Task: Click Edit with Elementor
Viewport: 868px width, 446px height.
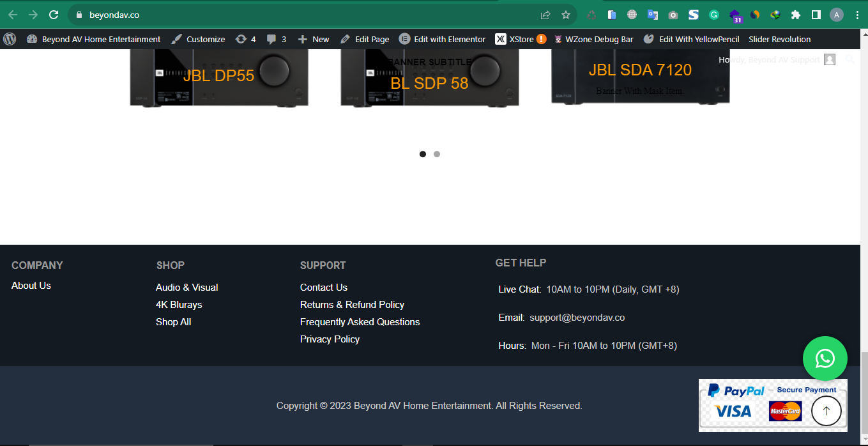Action: 442,39
